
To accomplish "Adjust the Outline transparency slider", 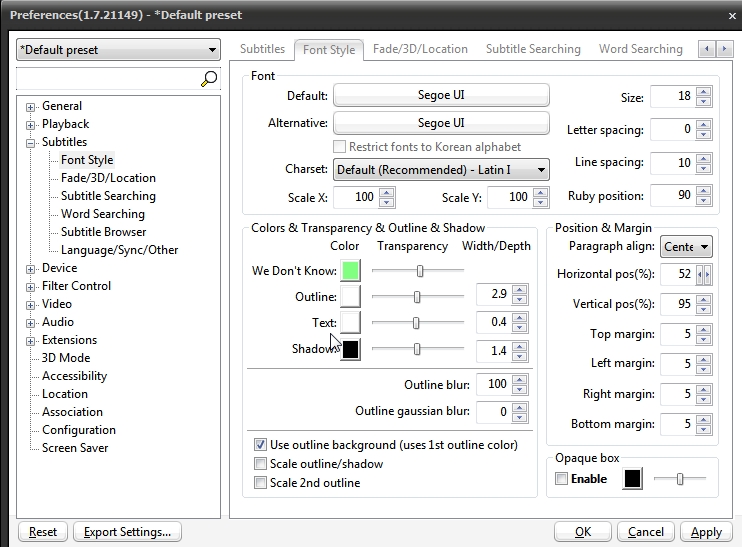I will click(417, 296).
